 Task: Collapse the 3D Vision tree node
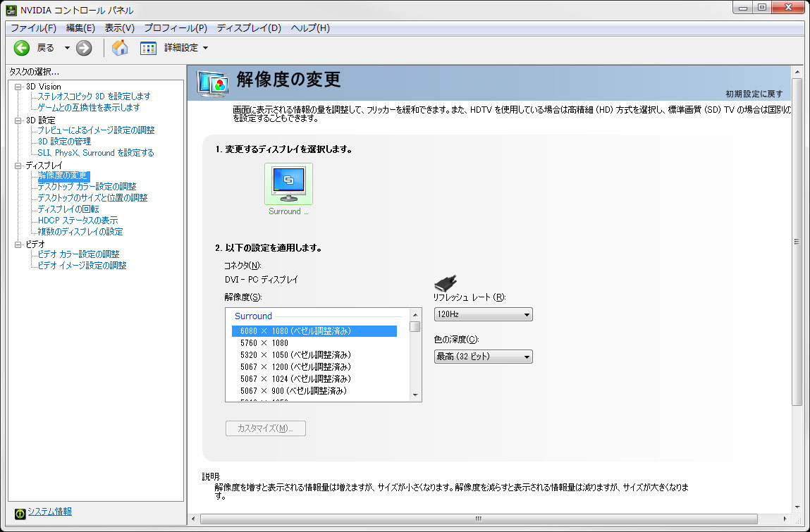(18, 87)
